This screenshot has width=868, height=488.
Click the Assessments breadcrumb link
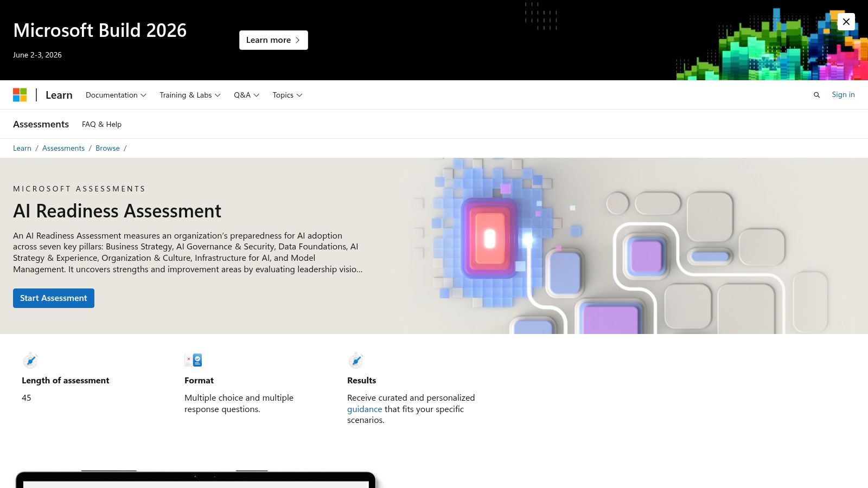point(63,148)
